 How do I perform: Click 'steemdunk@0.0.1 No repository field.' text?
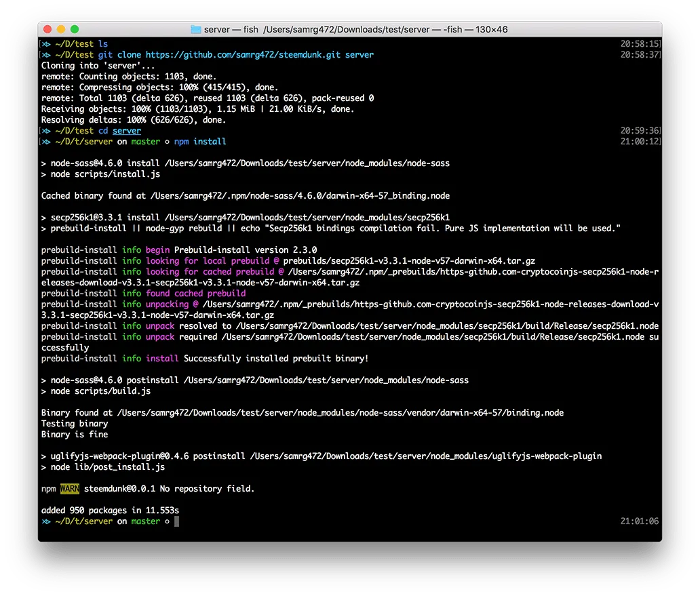coord(169,488)
